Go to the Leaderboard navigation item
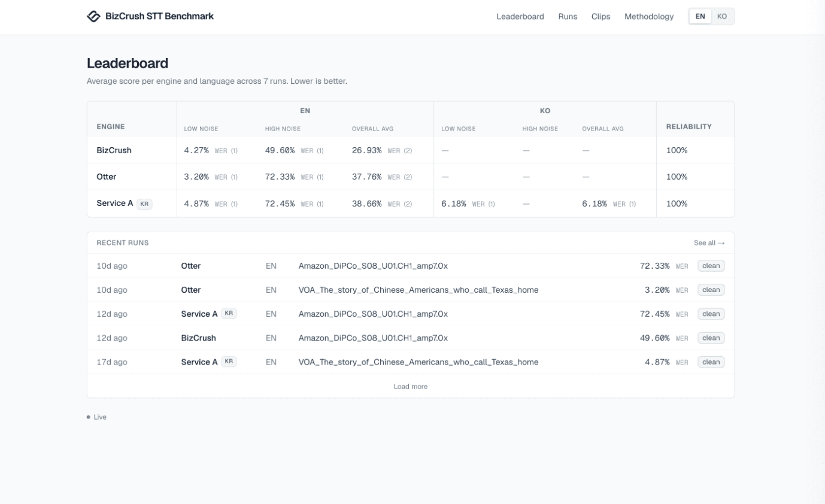This screenshot has height=504, width=825. [520, 17]
